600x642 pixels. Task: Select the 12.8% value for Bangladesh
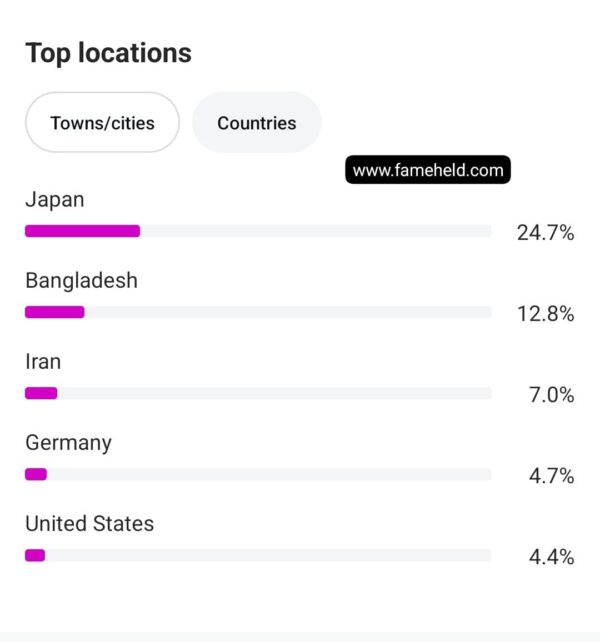[x=545, y=314]
